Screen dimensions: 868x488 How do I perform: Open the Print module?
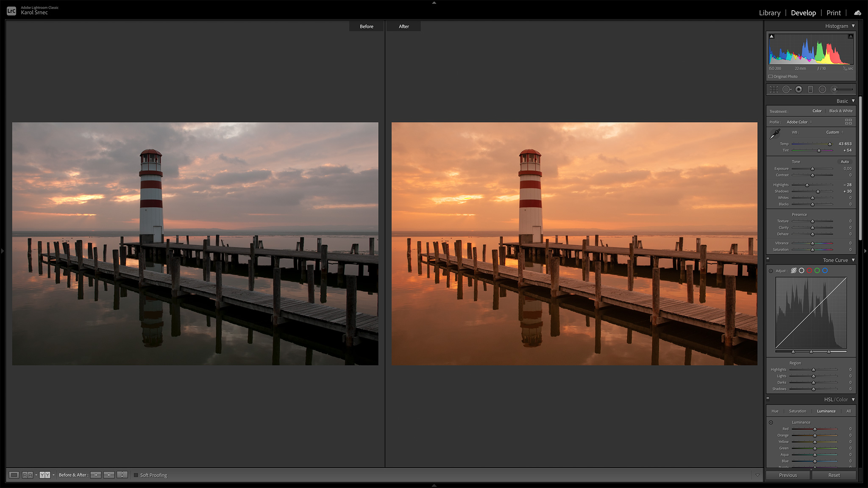tap(834, 13)
